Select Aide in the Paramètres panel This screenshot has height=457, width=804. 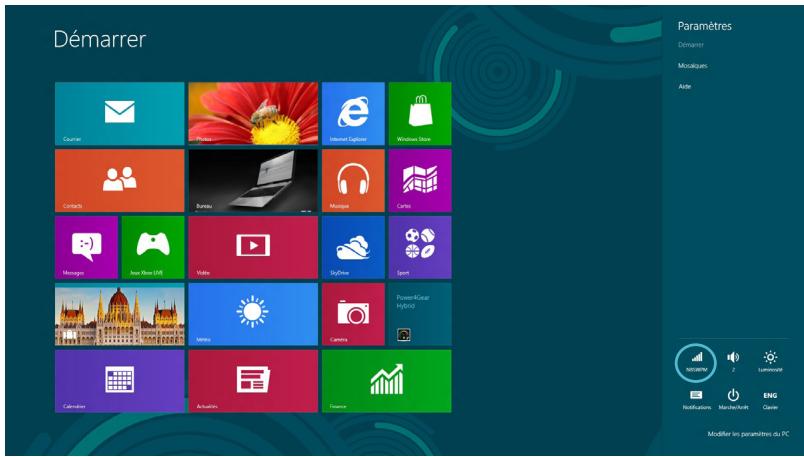click(685, 87)
